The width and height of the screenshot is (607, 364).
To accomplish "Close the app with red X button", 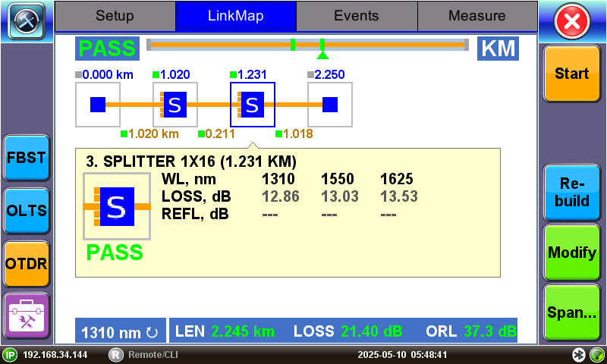I will point(573,22).
